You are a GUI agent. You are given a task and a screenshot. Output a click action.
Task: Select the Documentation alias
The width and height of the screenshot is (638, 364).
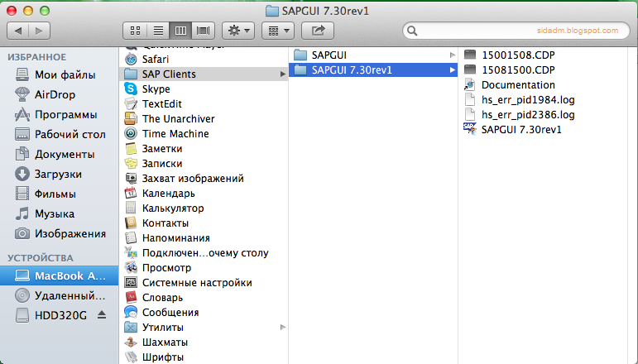(x=543, y=85)
